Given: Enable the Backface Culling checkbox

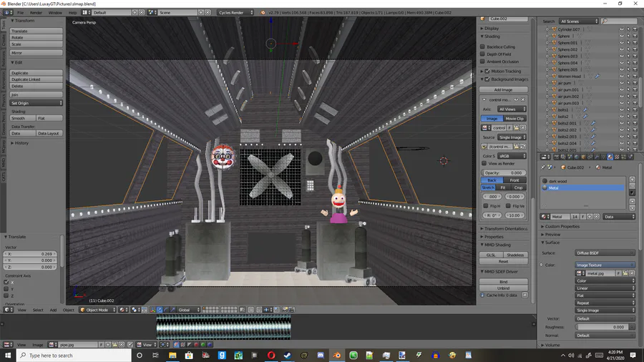Looking at the screenshot, I should [x=482, y=47].
